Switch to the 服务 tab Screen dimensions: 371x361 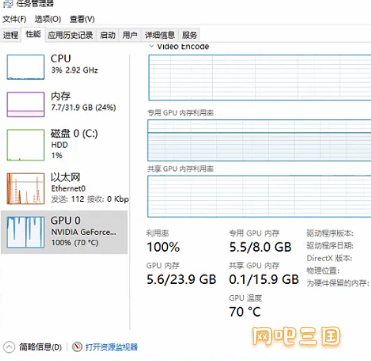190,35
